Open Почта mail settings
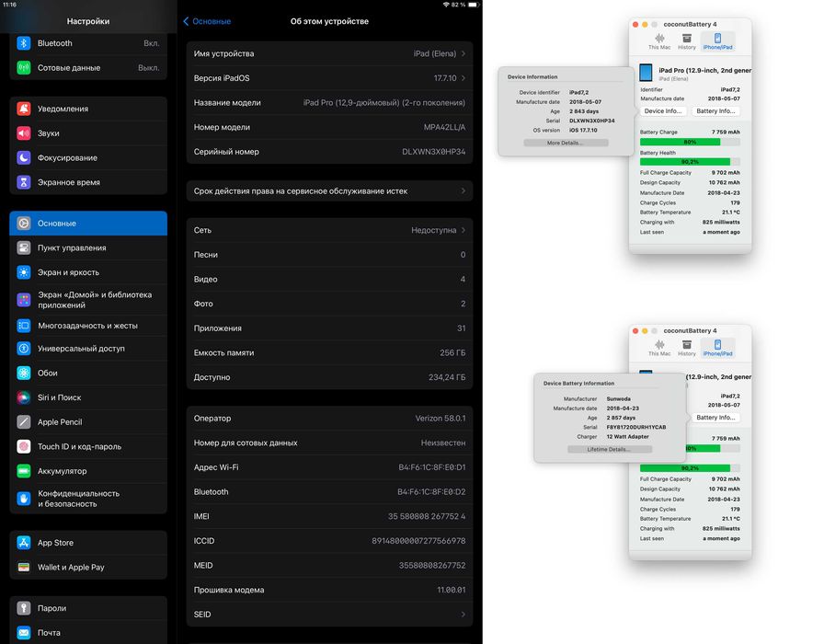This screenshot has width=824, height=644. (88, 632)
